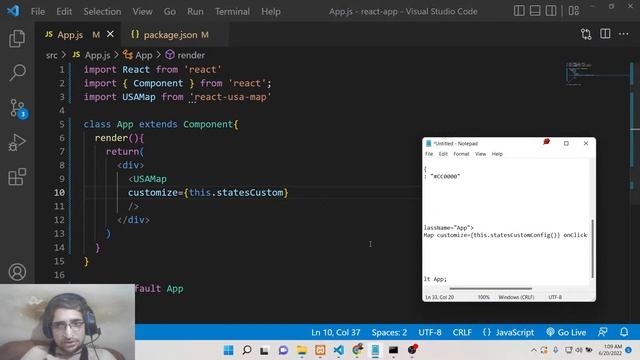Open the Selection menu

[x=102, y=11]
